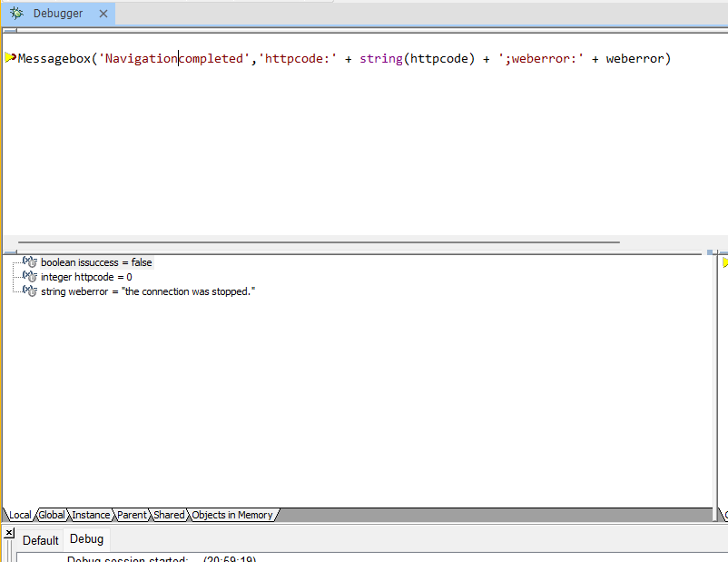Image resolution: width=728 pixels, height=562 pixels.
Task: Close the Debugger tab
Action: tap(103, 14)
